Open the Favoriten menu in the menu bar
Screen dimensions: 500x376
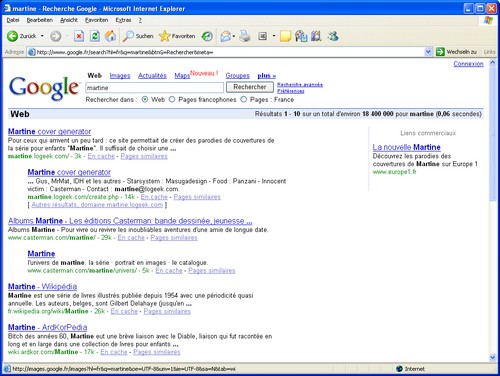click(x=96, y=20)
